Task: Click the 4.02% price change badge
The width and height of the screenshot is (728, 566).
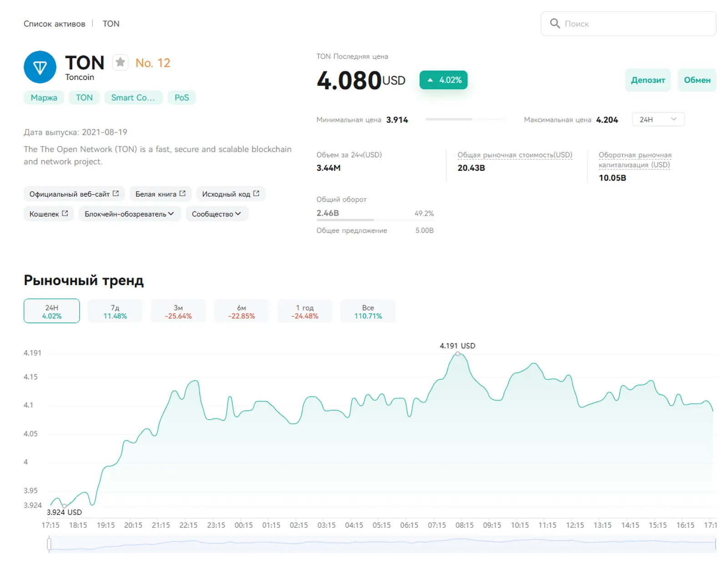Action: [444, 80]
